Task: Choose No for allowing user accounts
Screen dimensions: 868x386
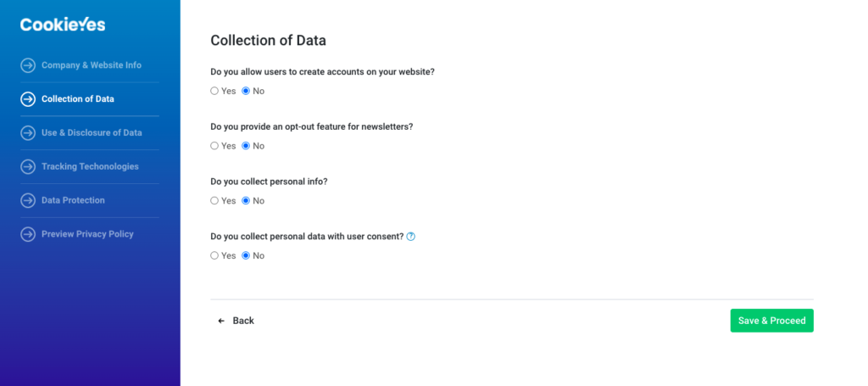Action: point(247,91)
